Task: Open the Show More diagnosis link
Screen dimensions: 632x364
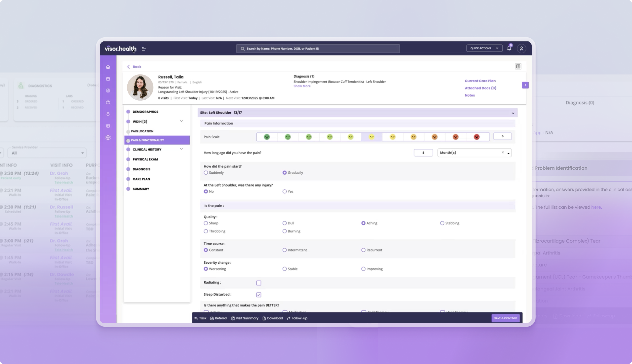Action: pos(302,86)
